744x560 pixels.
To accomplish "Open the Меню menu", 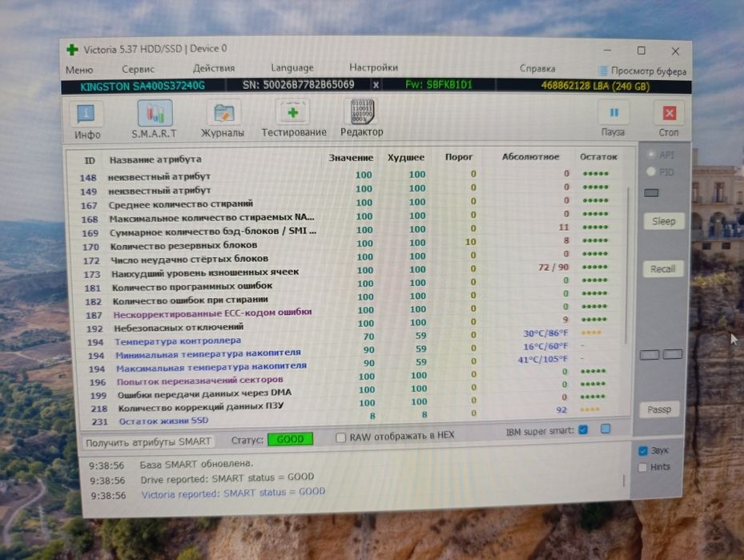I will (x=79, y=70).
